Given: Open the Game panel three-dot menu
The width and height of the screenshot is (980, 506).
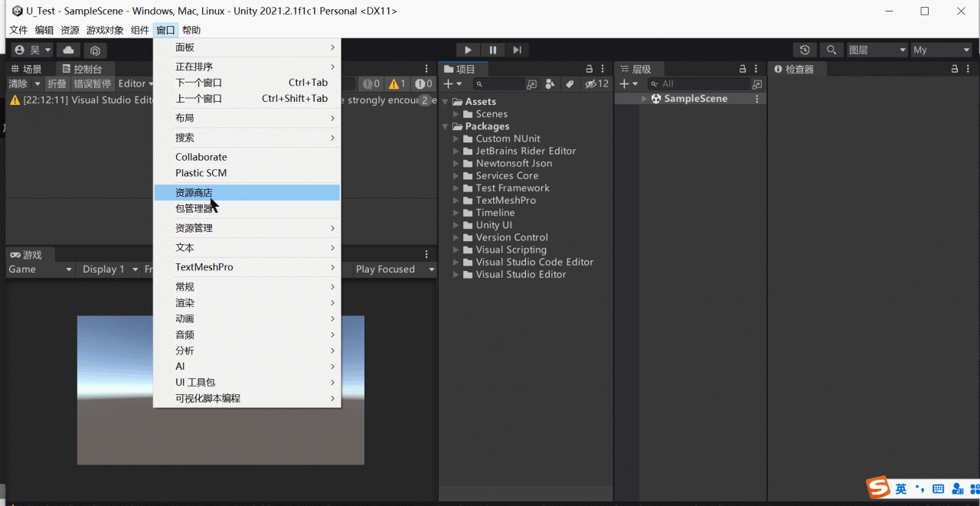Looking at the screenshot, I should coord(426,254).
